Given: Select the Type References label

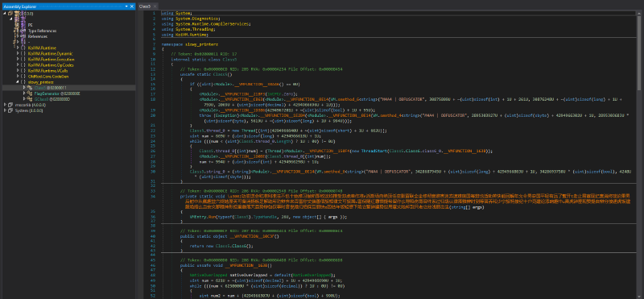Looking at the screenshot, I should (43, 31).
